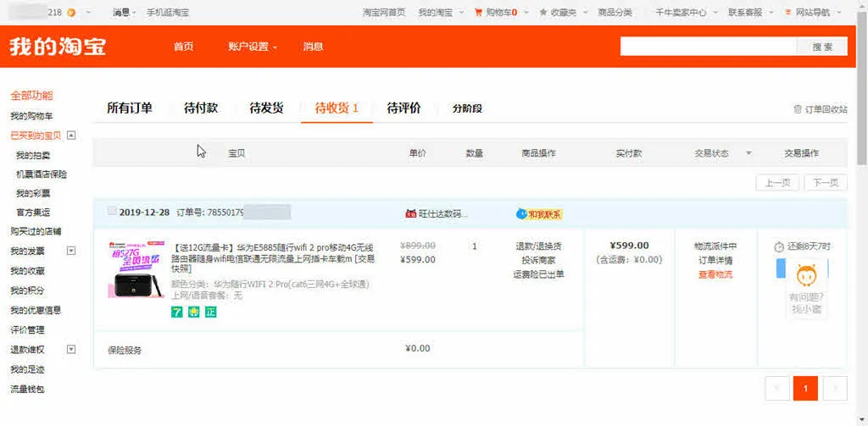Click the 搜索 search button
The width and height of the screenshot is (868, 426).
(821, 47)
